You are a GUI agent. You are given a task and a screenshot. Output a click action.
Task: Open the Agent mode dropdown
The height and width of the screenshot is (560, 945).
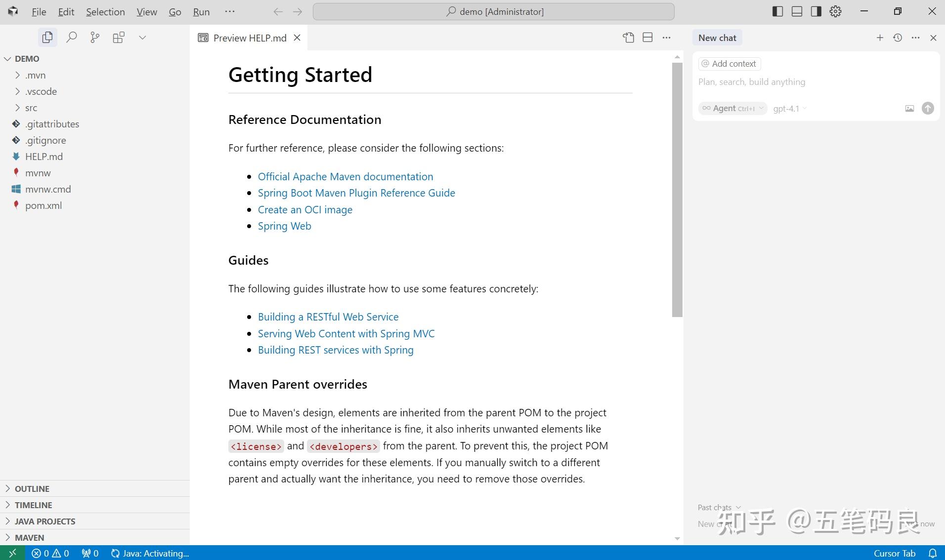tap(732, 109)
